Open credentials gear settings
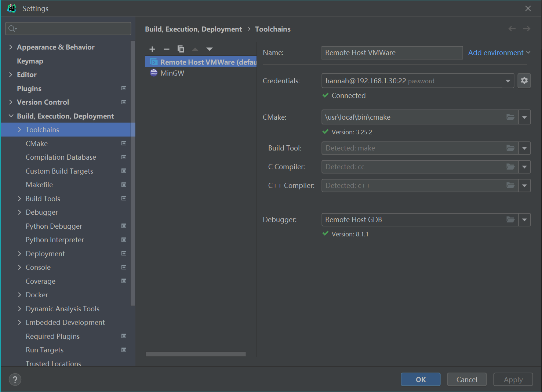This screenshot has height=392, width=542. 524,80
